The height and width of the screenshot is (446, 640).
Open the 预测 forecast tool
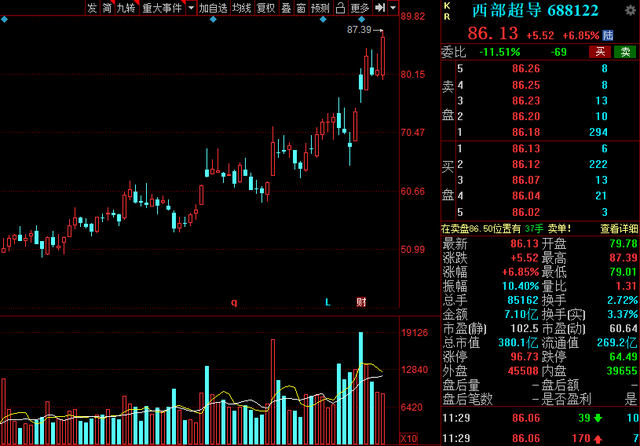320,8
